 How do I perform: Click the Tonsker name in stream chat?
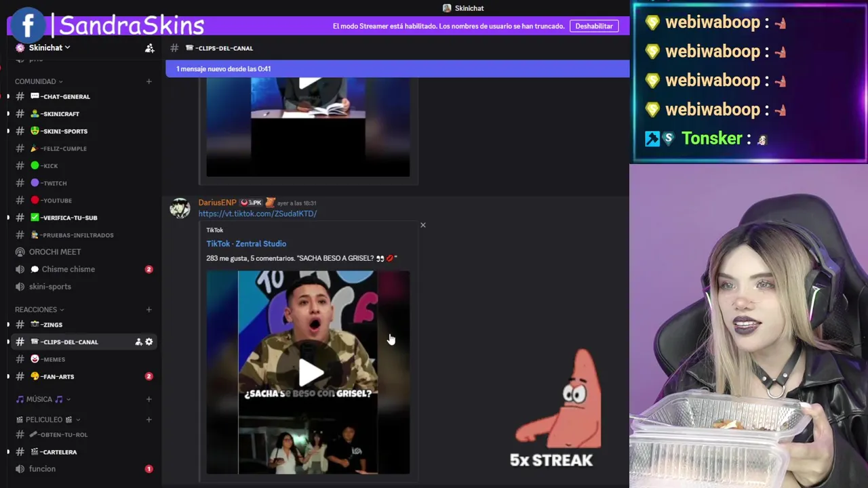tap(711, 138)
